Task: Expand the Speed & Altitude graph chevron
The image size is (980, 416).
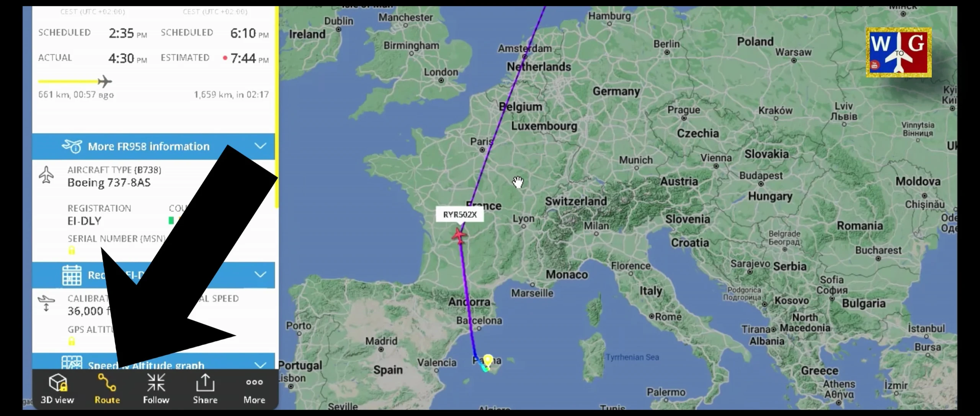Action: [x=260, y=365]
